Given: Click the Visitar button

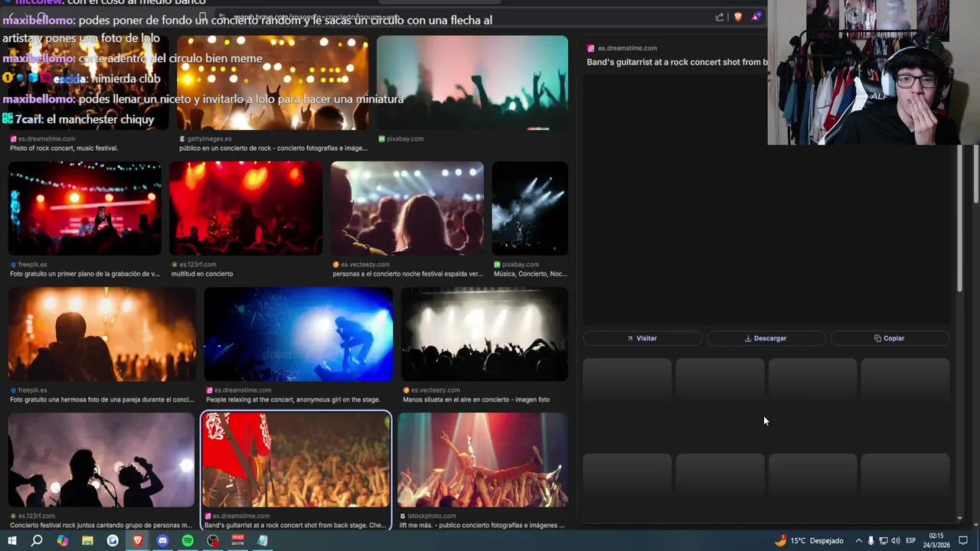Looking at the screenshot, I should [642, 338].
